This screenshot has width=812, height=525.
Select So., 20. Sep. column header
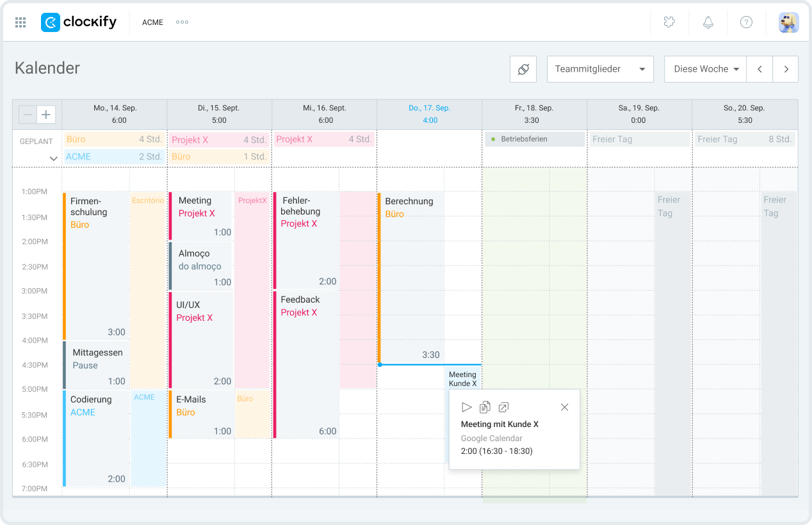[x=745, y=114]
